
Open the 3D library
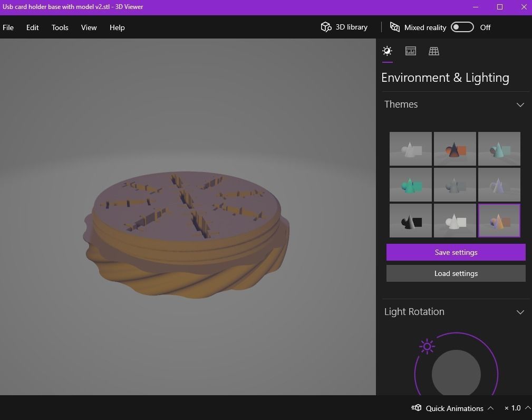(x=344, y=27)
